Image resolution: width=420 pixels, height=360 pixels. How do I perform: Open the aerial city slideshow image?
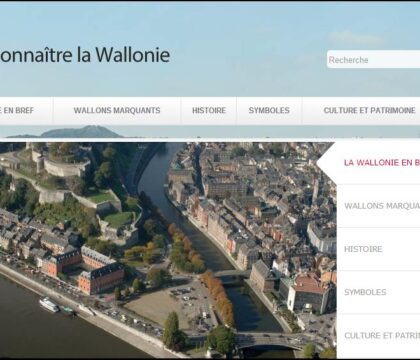tap(168, 250)
